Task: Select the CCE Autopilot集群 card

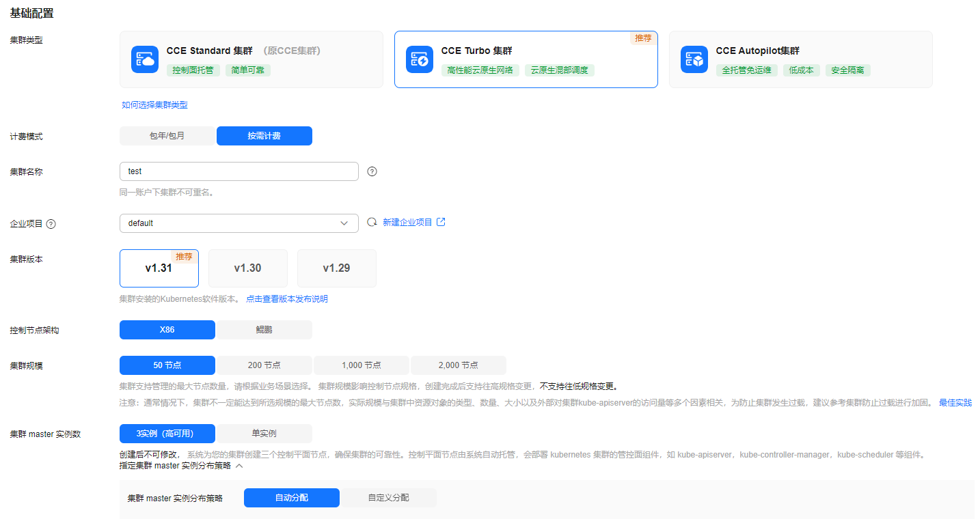Action: click(x=801, y=59)
